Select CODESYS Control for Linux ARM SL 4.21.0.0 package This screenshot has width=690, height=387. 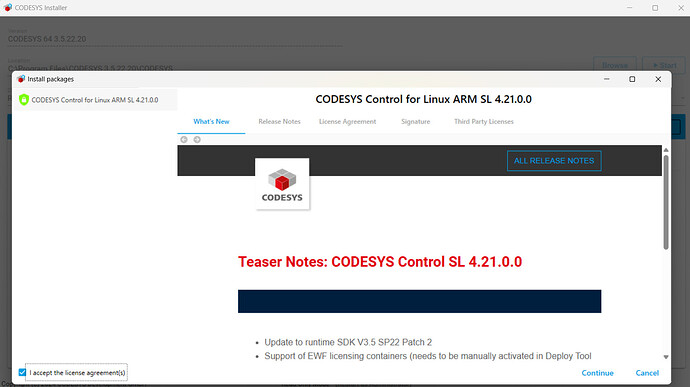pos(95,100)
